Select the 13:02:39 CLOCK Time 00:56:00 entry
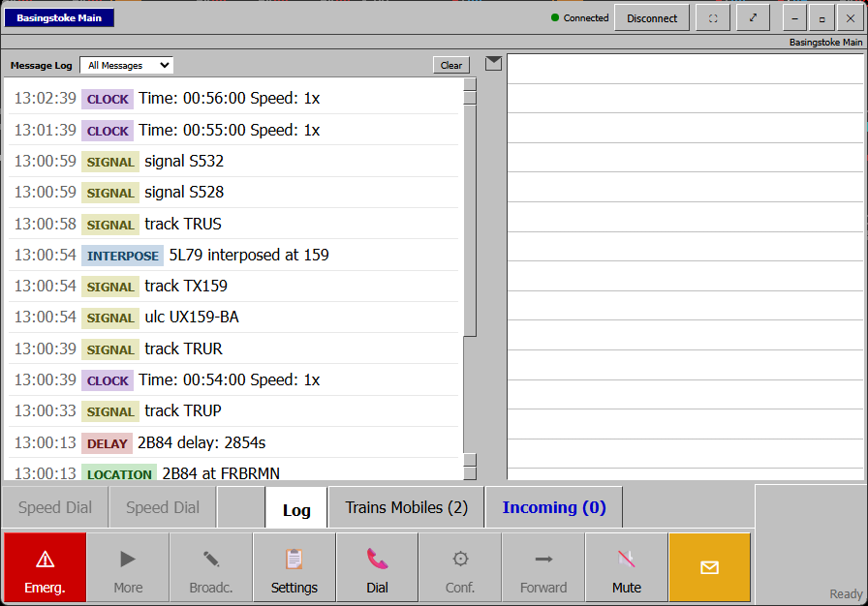This screenshot has height=606, width=868. click(x=233, y=99)
